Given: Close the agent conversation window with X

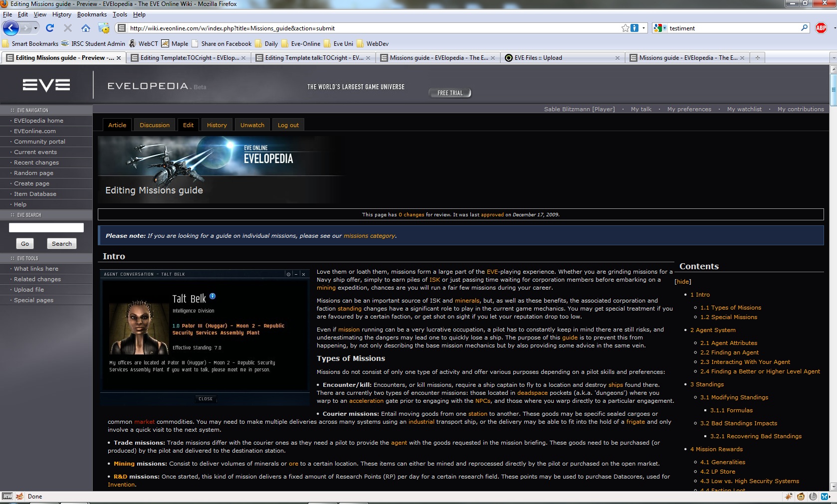Looking at the screenshot, I should tap(303, 274).
